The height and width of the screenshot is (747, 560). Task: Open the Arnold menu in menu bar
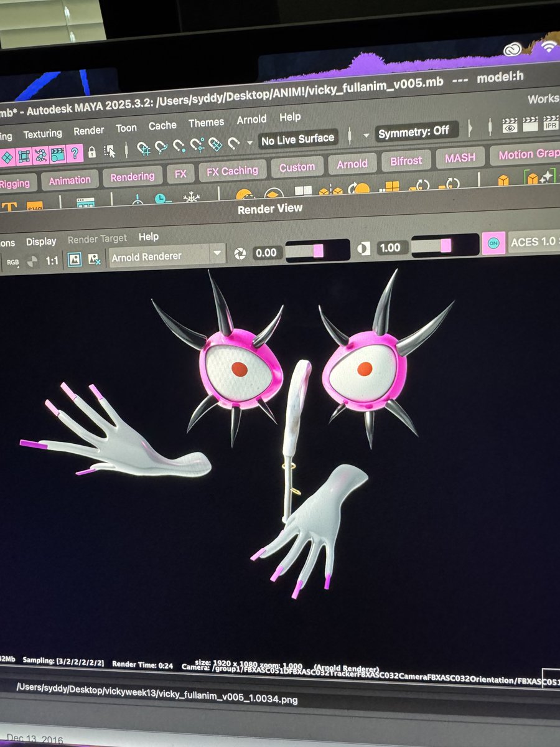tap(251, 120)
